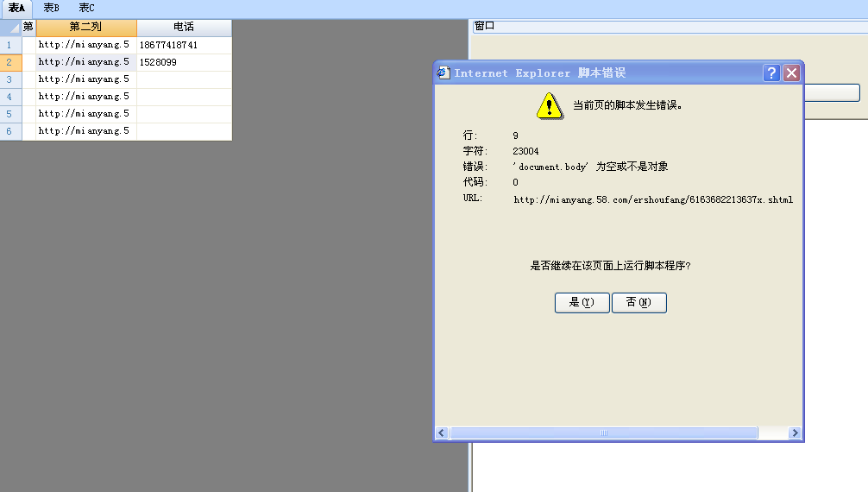Click the error URL text in the dialog

653,199
